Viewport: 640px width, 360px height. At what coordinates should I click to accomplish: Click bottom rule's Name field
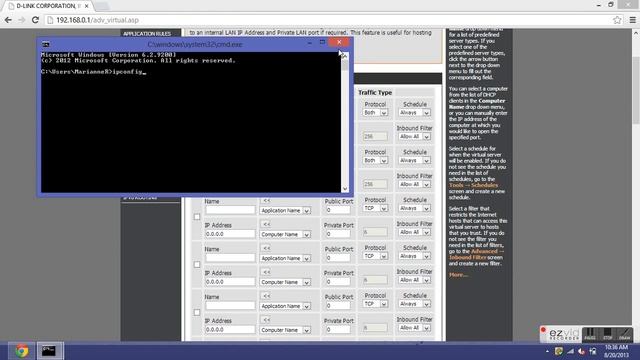click(x=230, y=305)
